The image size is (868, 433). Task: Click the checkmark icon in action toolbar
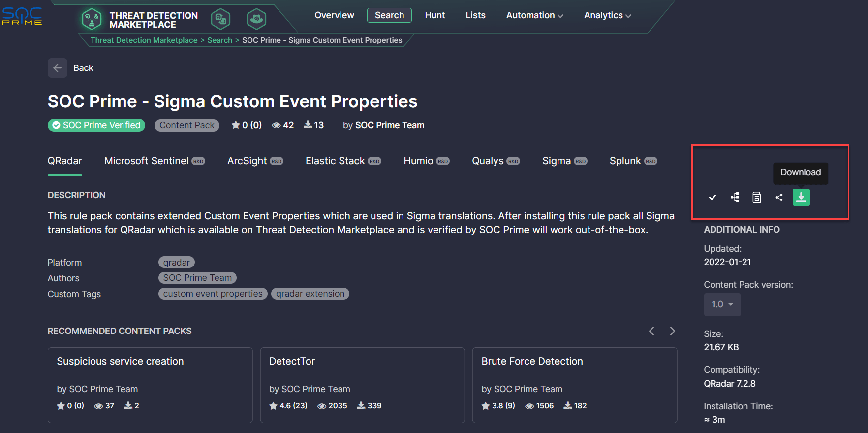pyautogui.click(x=712, y=198)
